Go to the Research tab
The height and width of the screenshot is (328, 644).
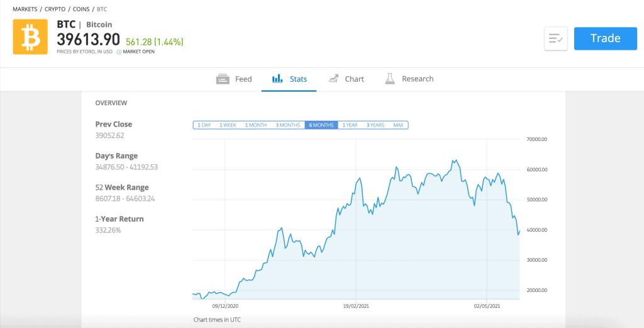point(418,79)
